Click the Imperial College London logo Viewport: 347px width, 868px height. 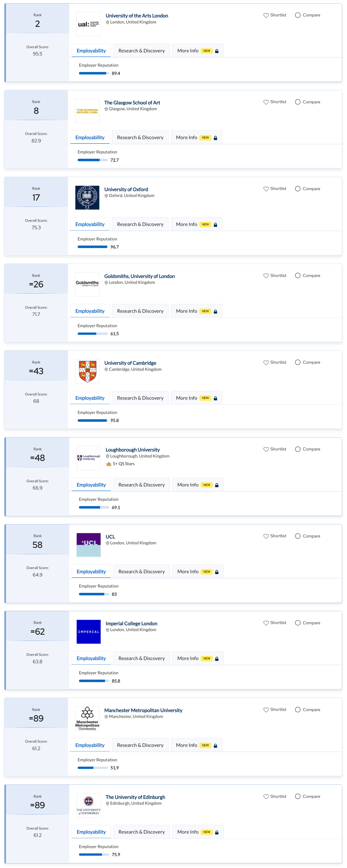pyautogui.click(x=89, y=631)
